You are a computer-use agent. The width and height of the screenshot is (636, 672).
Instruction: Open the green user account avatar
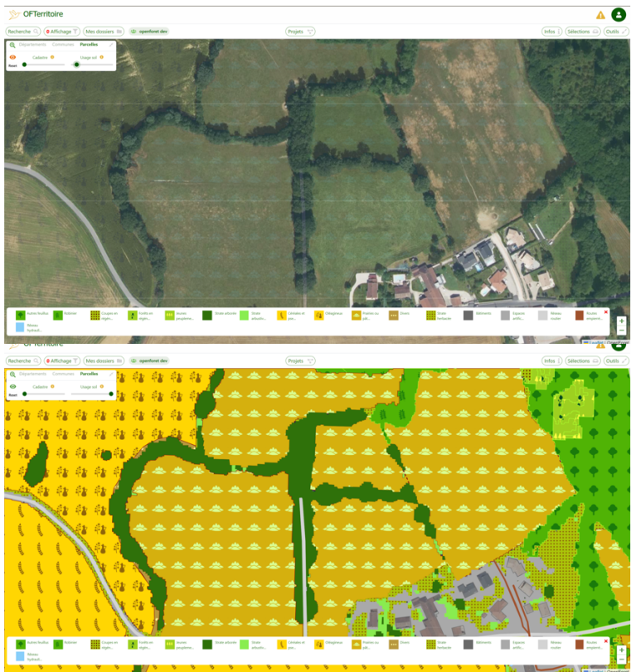(619, 14)
